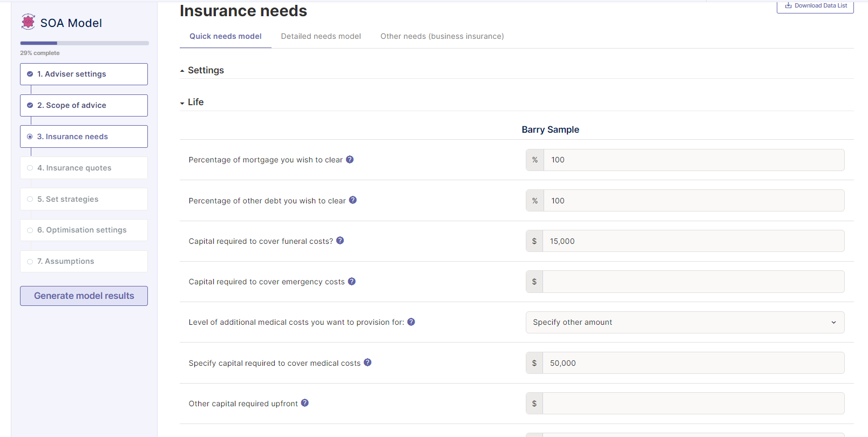Click the empty emergency costs input field

coord(693,282)
